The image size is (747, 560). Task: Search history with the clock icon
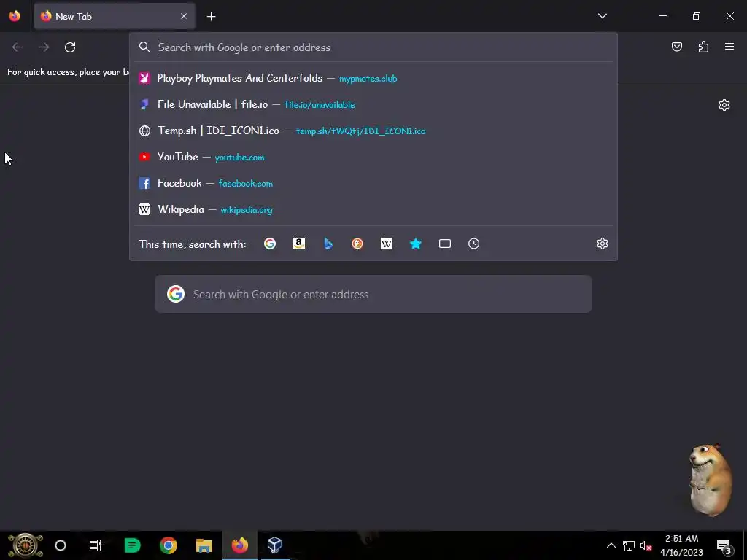[x=473, y=244]
